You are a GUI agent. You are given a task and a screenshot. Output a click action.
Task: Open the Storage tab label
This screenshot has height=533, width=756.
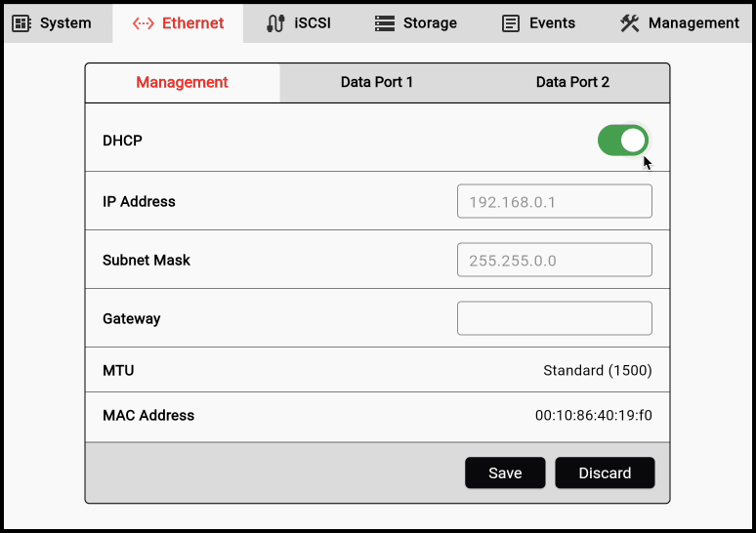[430, 23]
